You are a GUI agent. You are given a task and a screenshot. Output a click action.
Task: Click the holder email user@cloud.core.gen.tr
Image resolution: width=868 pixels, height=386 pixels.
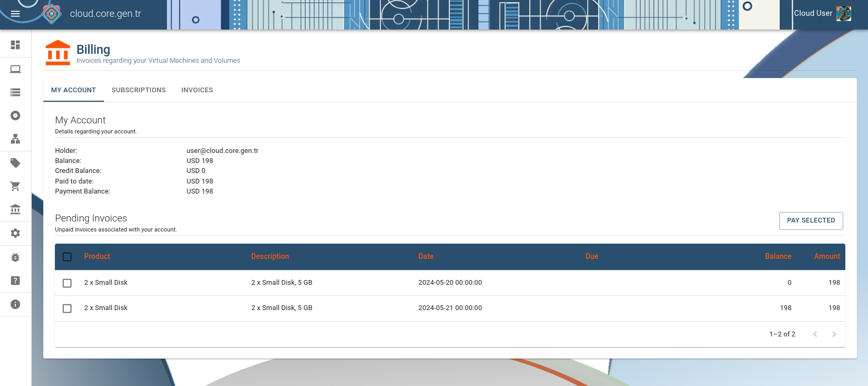click(x=222, y=151)
